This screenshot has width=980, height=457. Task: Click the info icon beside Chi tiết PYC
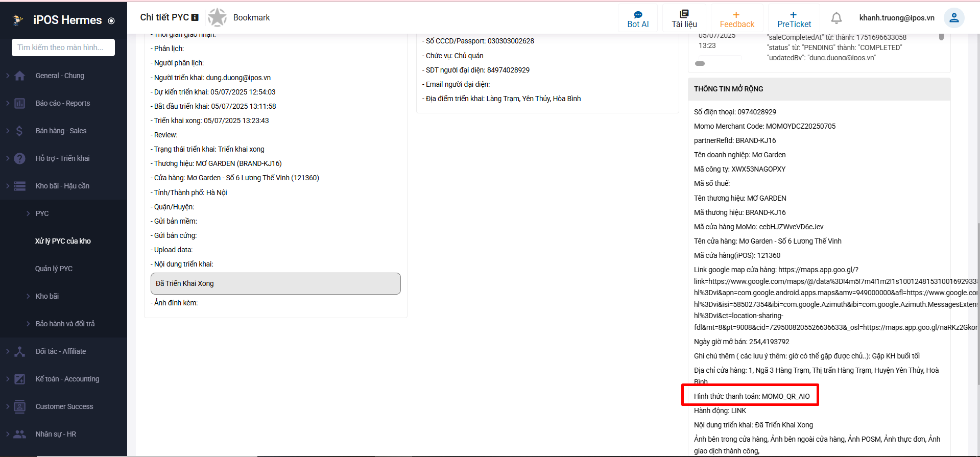195,17
